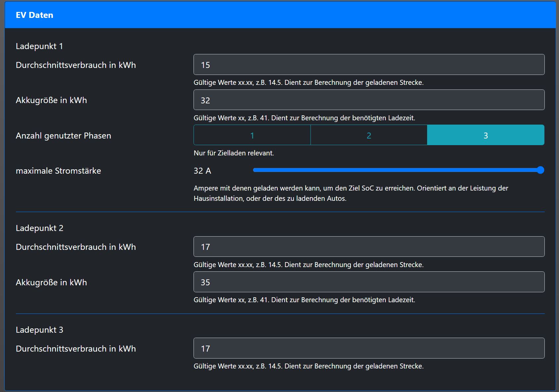
Task: Click Akkugröße in kWh label under Ladepunkt 2
Action: pos(51,282)
